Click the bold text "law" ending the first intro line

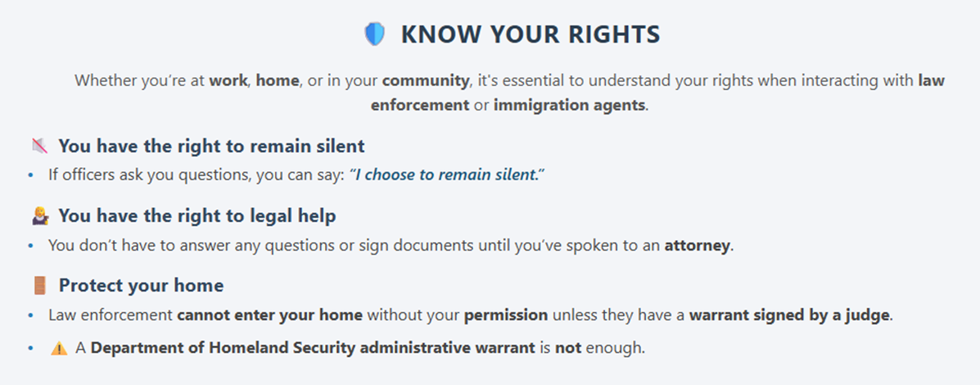(932, 81)
